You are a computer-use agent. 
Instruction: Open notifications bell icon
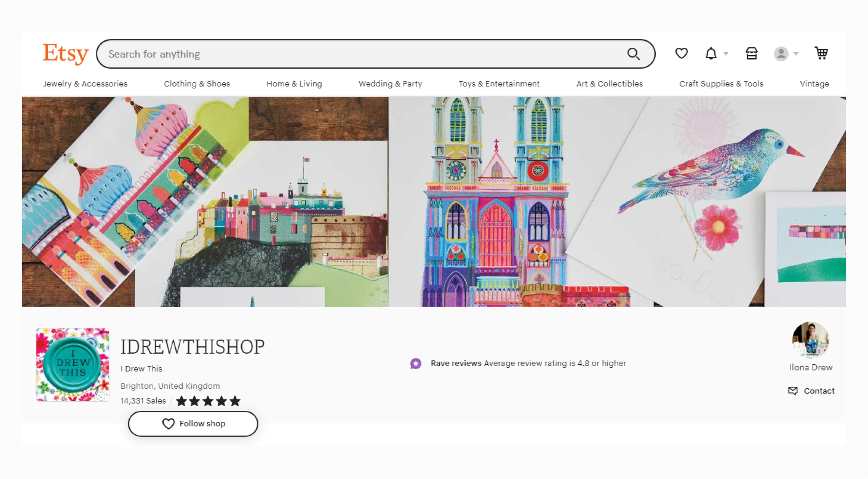[x=711, y=53]
